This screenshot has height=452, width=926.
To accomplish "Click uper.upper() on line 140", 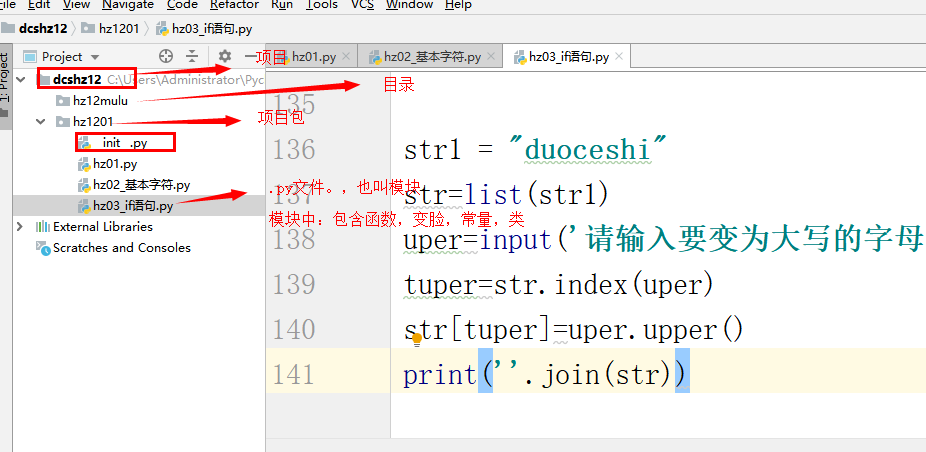I will 656,330.
